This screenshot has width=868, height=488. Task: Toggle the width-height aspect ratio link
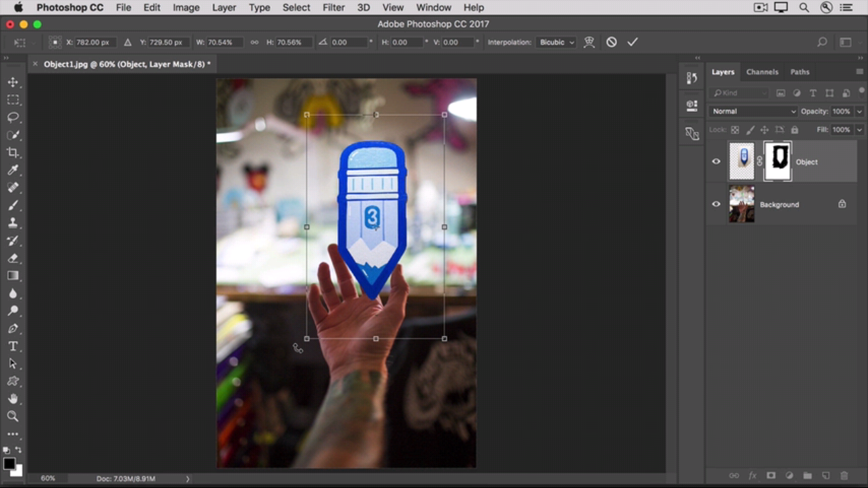tap(254, 42)
